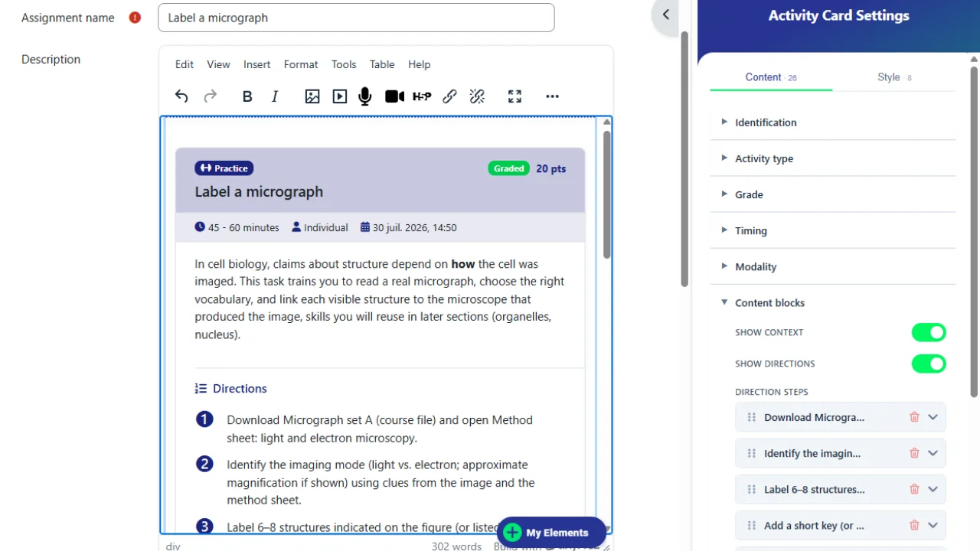Insert a link with the link icon
Viewport: 980px width, 551px height.
(x=449, y=96)
